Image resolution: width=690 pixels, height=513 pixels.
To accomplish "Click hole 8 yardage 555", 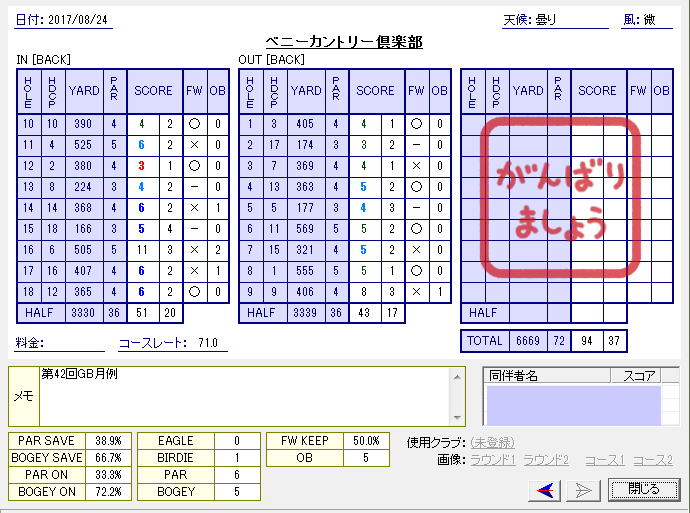I will (305, 271).
